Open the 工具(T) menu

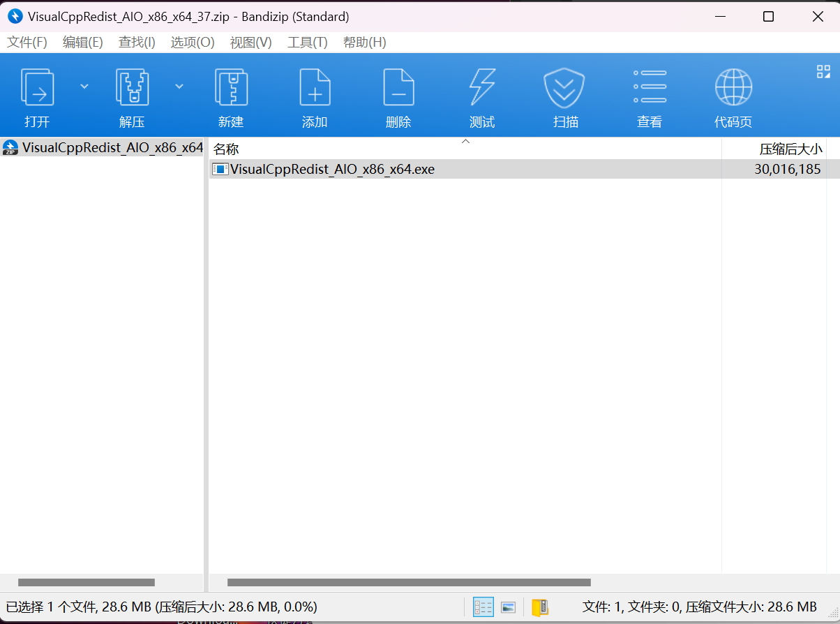(x=307, y=43)
